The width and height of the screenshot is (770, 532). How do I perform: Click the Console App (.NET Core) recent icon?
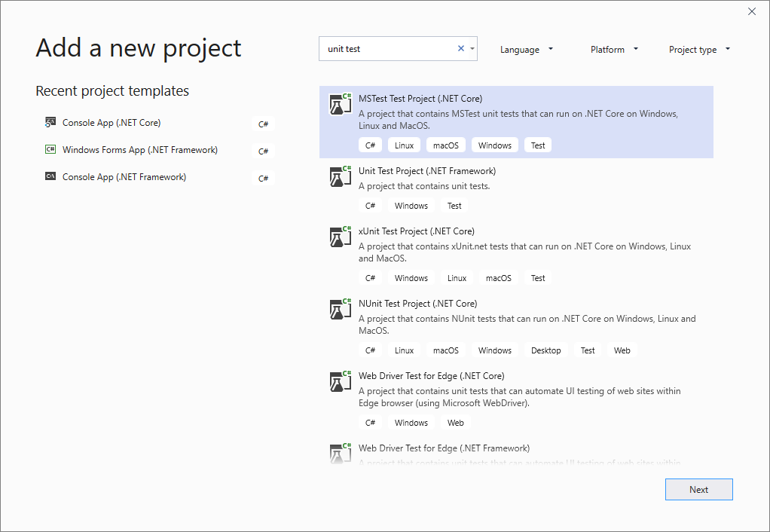coord(50,123)
